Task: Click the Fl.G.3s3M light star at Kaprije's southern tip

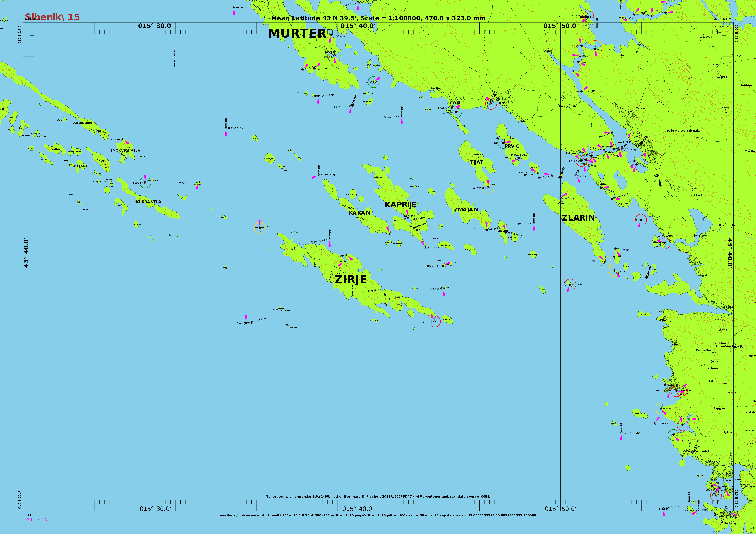Action: (x=425, y=247)
